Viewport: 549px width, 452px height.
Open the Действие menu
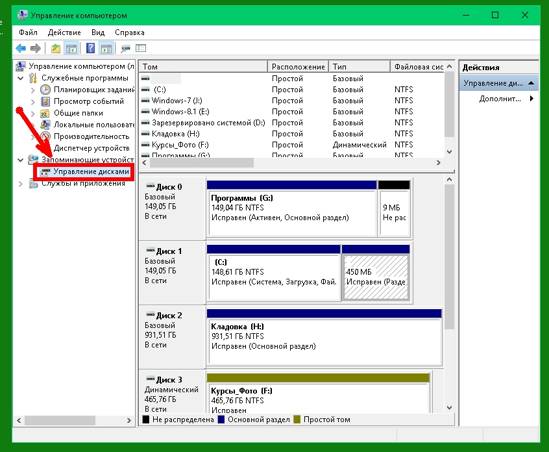pos(64,33)
